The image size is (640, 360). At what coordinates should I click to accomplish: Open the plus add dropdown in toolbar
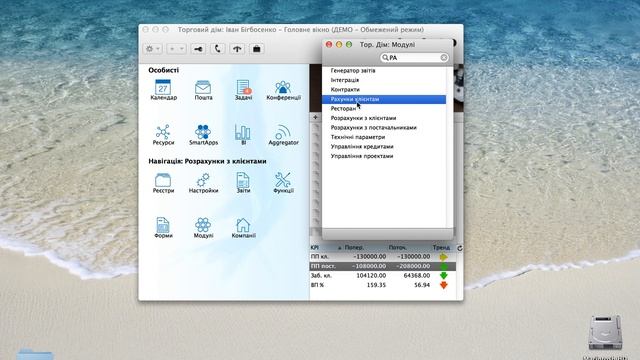[176, 49]
